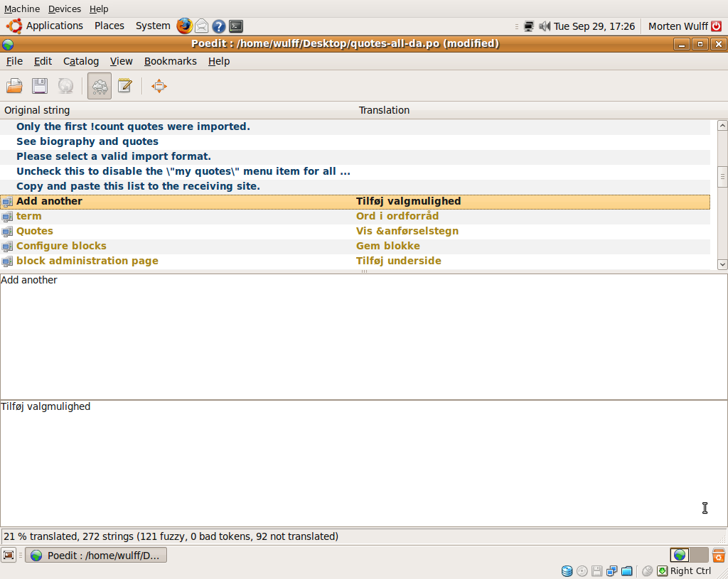Click the Ubuntu logo beside Applications
728x579 pixels.
click(x=14, y=26)
